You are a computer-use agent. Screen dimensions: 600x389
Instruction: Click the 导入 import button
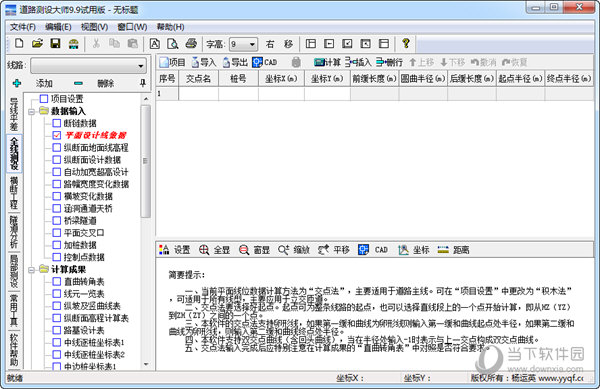(204, 62)
